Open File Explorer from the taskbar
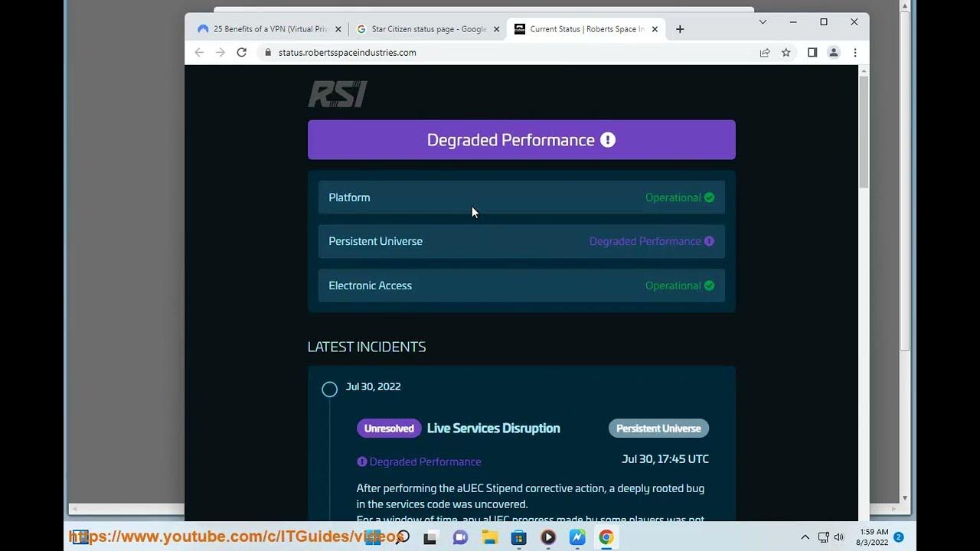The height and width of the screenshot is (551, 980). click(490, 537)
